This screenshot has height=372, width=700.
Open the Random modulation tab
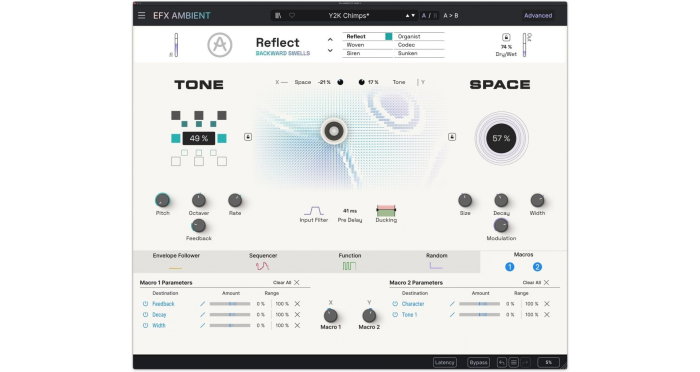[436, 262]
